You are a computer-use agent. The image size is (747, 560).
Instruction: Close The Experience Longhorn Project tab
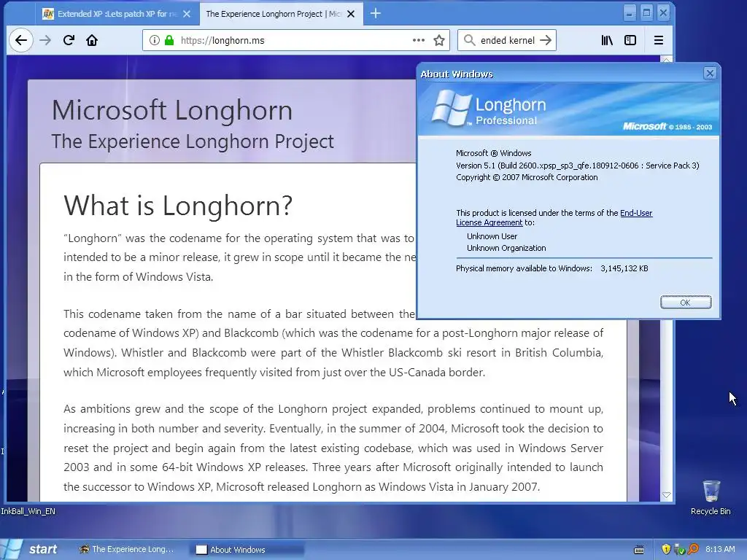[x=351, y=15]
